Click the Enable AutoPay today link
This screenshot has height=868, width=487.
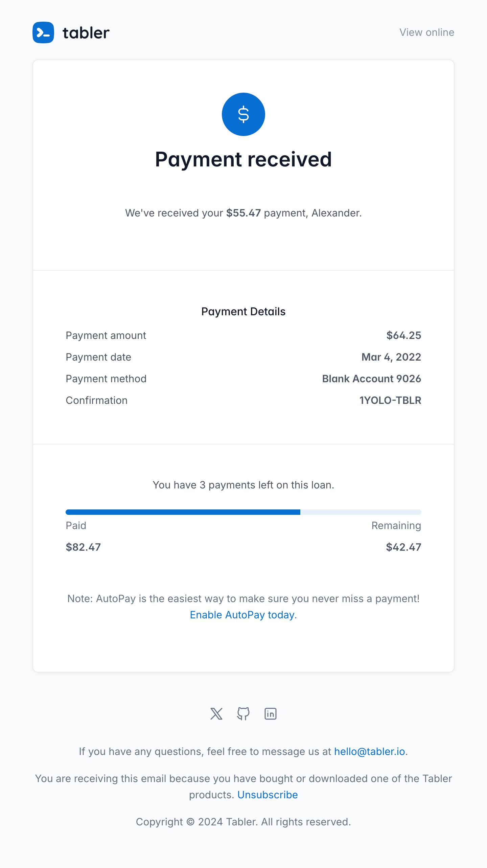point(242,615)
